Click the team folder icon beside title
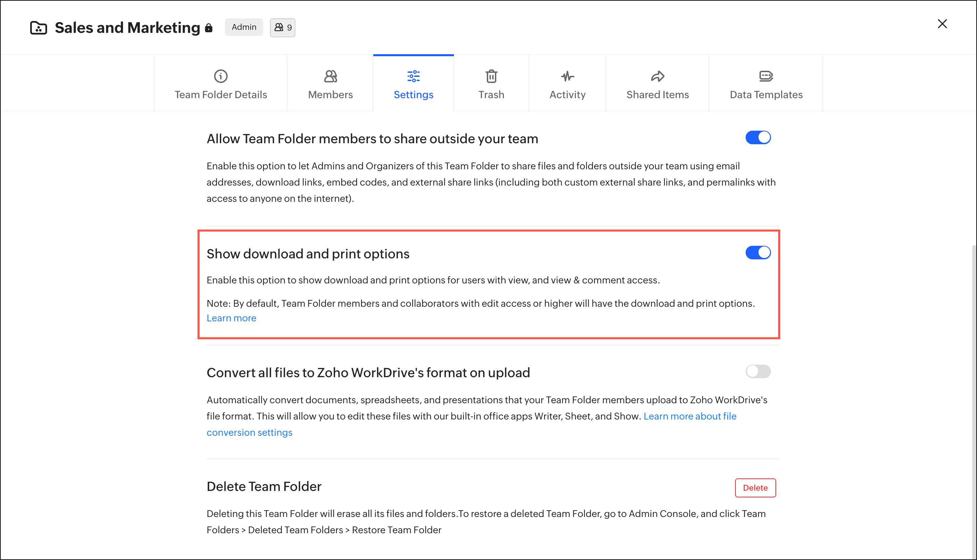Image resolution: width=977 pixels, height=560 pixels. click(39, 28)
